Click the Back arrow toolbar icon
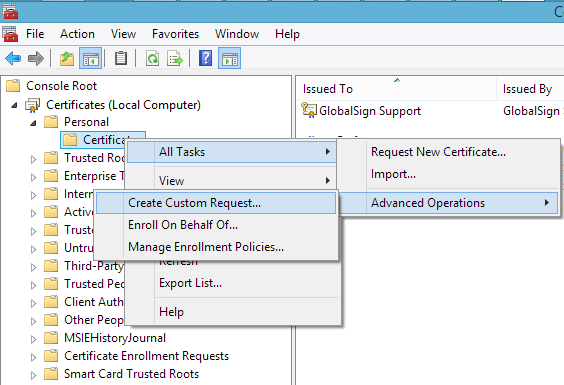Screen dimensions: 564x385 13,58
